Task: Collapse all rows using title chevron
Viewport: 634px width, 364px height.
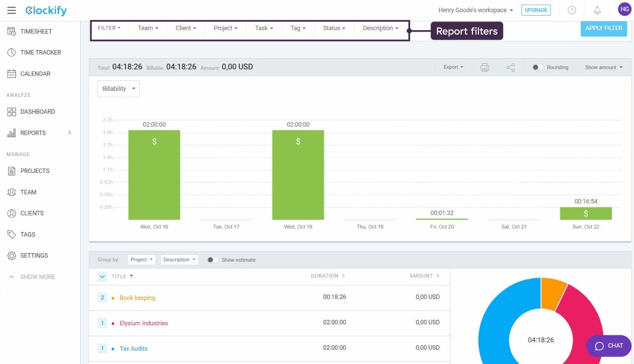Action: pyautogui.click(x=102, y=276)
